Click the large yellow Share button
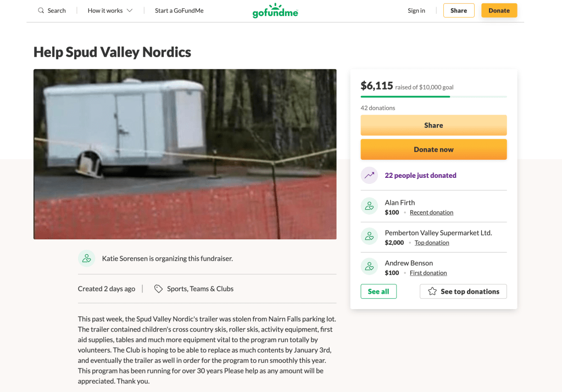This screenshot has width=562, height=392. click(x=433, y=125)
